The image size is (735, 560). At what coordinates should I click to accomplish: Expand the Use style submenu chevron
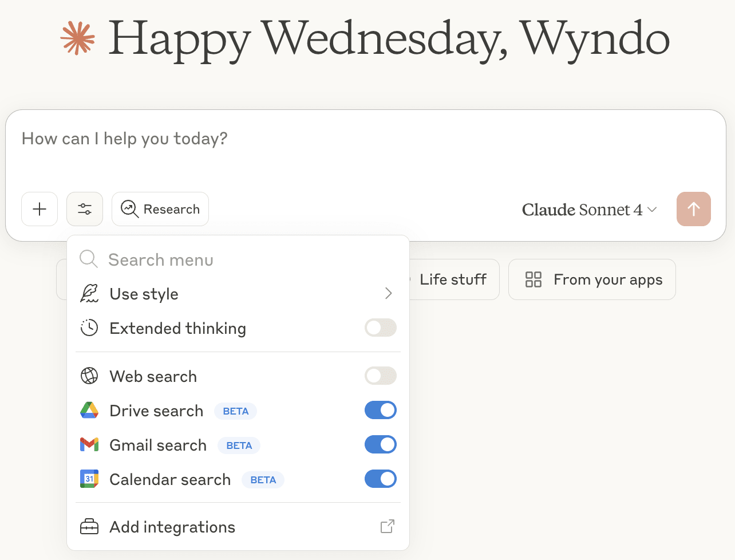tap(388, 294)
